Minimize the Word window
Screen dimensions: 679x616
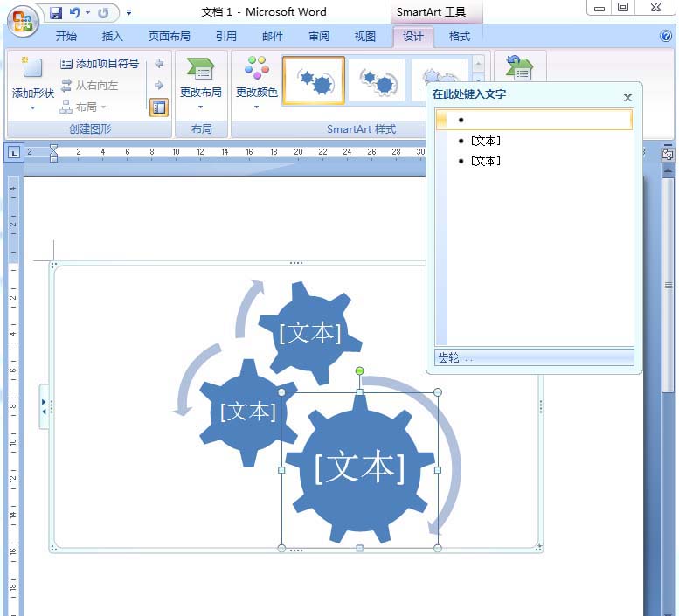599,8
